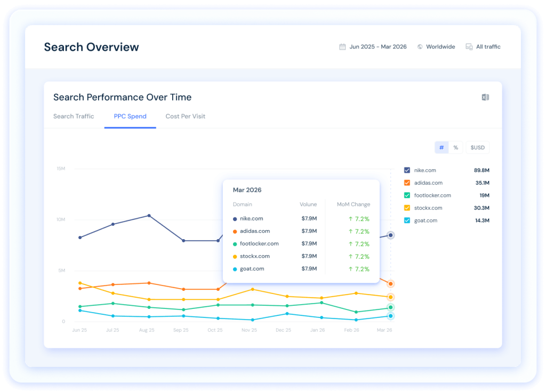Open the Cost Per Visit tab

coord(185,116)
